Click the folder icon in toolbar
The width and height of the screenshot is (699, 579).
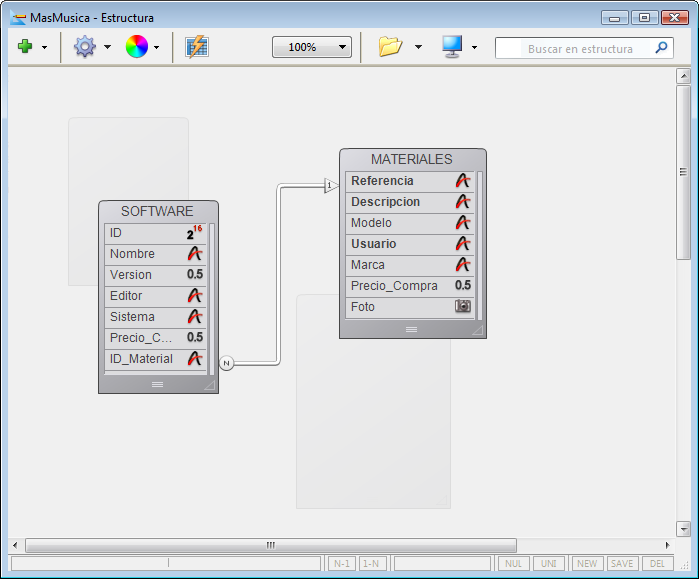click(390, 47)
